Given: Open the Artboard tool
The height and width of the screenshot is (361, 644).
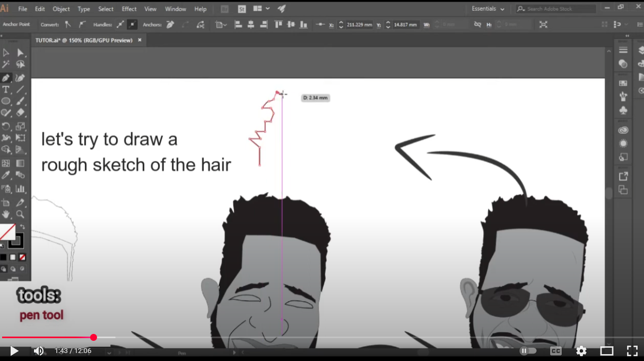Looking at the screenshot, I should point(6,202).
